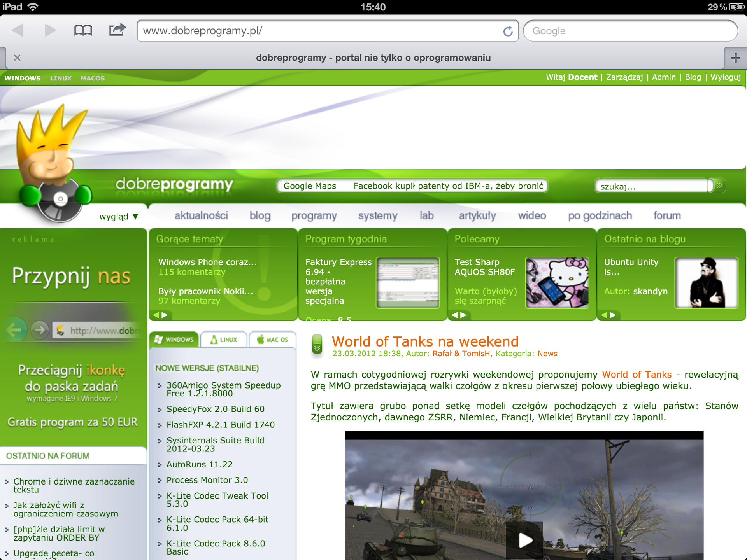Open the Ubuntu Unity is... blog entry
The width and height of the screenshot is (747, 560).
631,267
